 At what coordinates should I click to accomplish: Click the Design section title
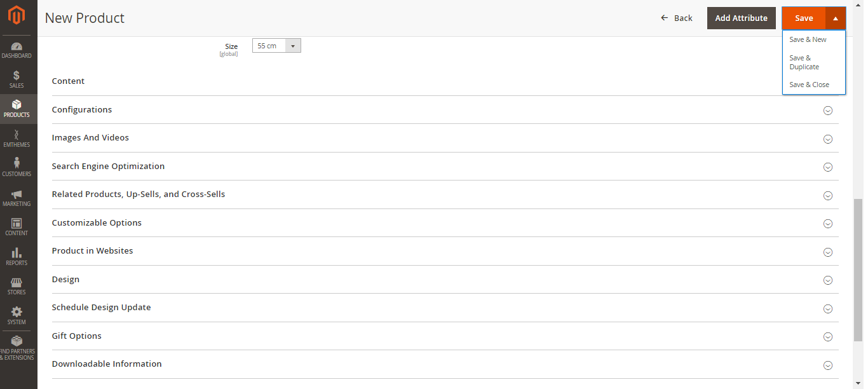(65, 279)
